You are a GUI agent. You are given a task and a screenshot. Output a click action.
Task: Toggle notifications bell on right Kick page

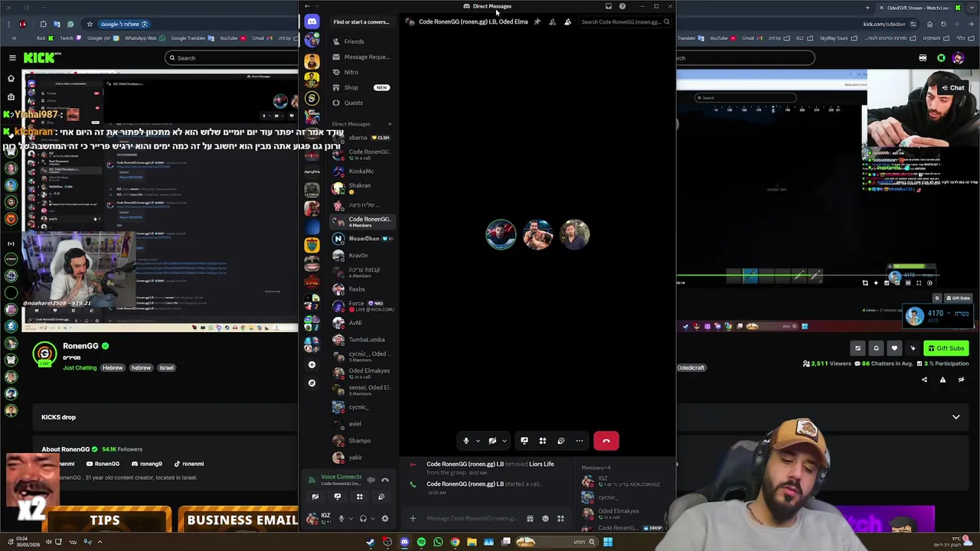click(876, 348)
